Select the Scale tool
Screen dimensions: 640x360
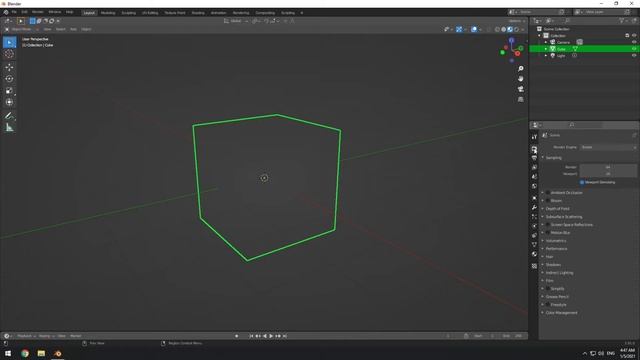[9, 91]
